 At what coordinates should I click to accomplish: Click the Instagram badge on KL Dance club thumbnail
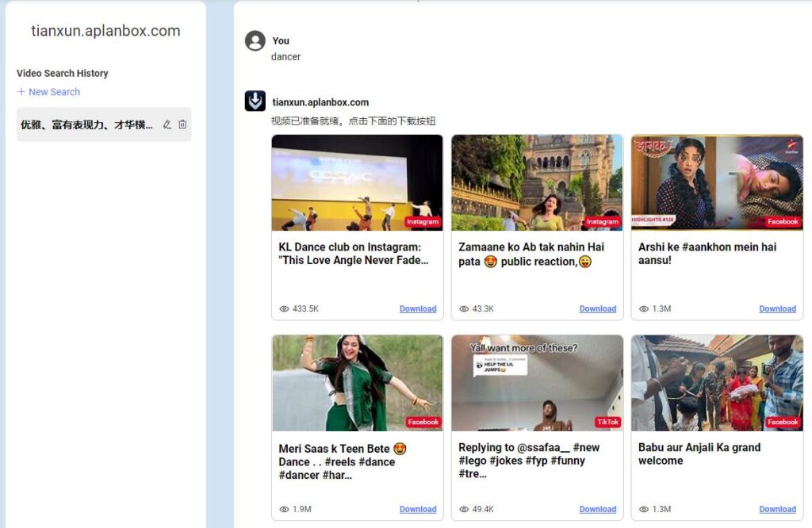423,221
